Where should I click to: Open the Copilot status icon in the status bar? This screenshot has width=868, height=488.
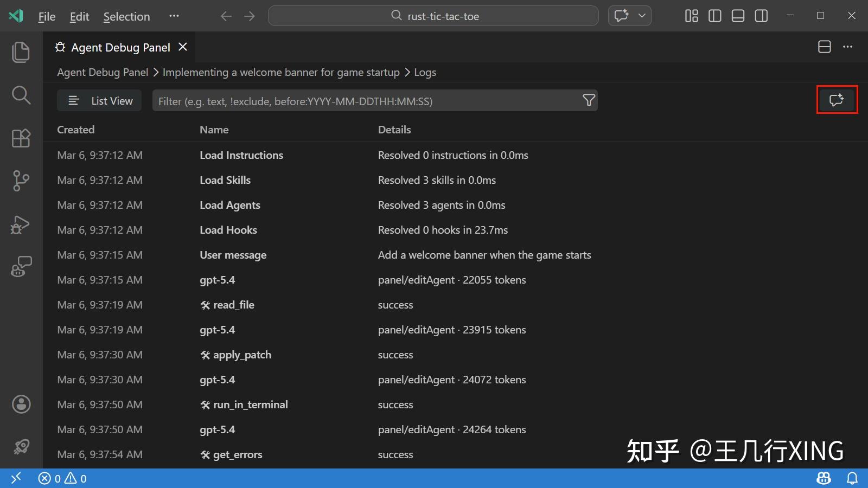pos(824,478)
